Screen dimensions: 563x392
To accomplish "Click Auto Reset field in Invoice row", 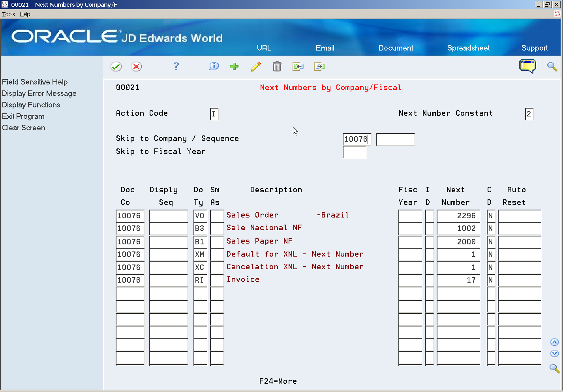I will point(520,280).
